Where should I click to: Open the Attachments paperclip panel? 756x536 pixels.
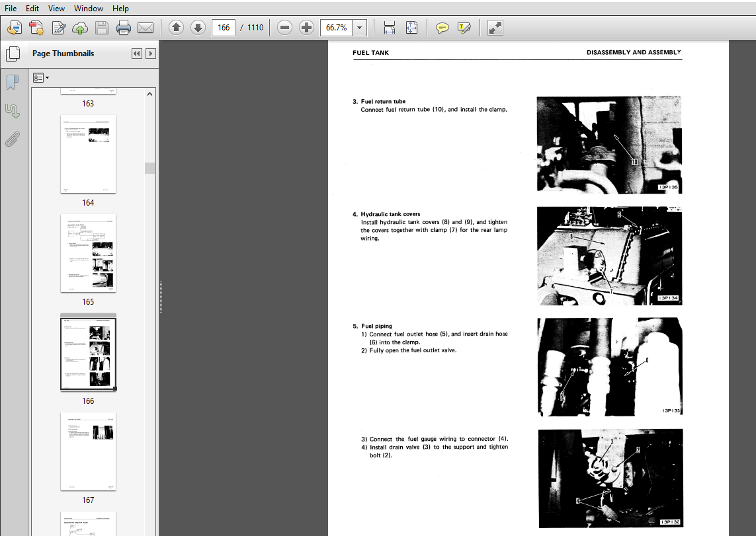[x=13, y=139]
